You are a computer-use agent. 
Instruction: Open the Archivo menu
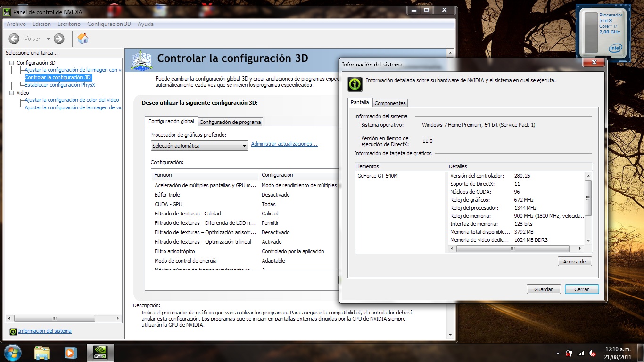(x=16, y=24)
